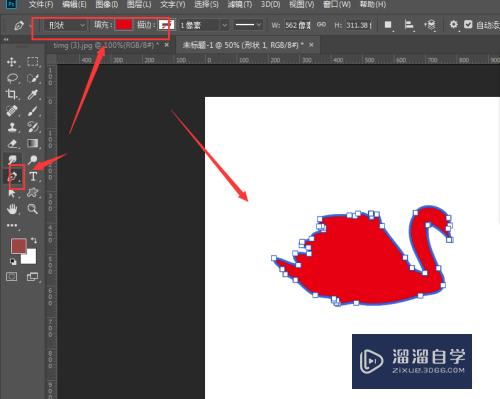Close the 未标题-1 document tab
Viewport: 500px width, 399px height.
[x=311, y=45]
